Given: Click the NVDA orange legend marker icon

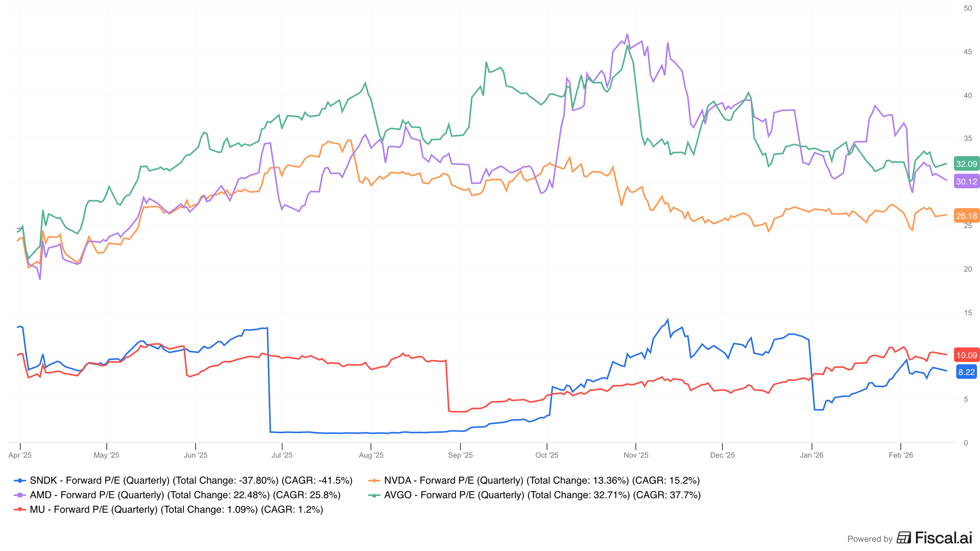Looking at the screenshot, I should (374, 481).
